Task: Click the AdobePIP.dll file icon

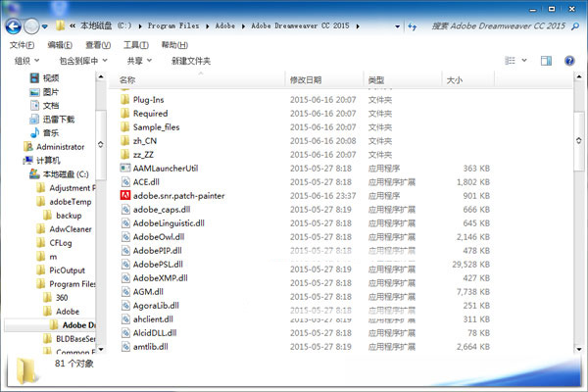Action: click(x=125, y=251)
